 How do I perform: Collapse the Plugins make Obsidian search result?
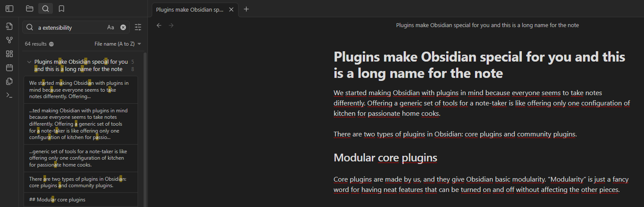tap(29, 62)
